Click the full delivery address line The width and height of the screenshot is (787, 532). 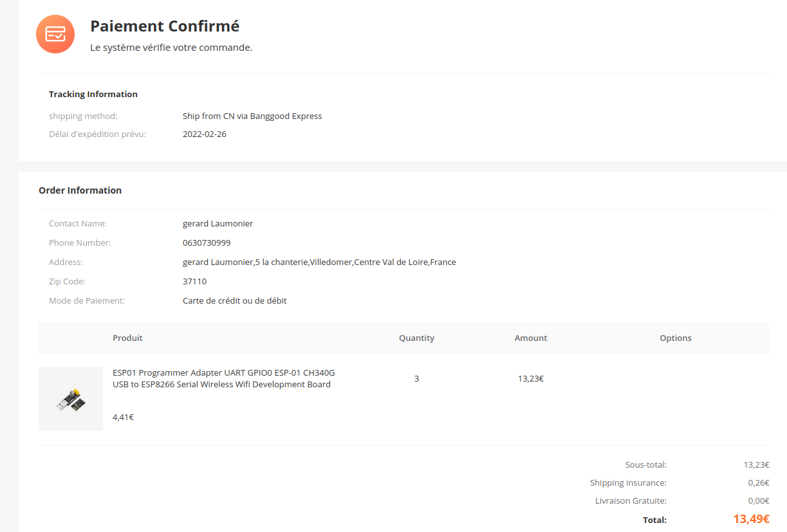(x=319, y=262)
